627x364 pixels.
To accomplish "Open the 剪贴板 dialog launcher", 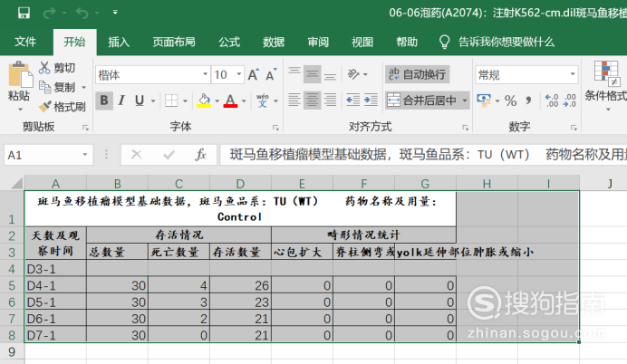I will (85, 128).
